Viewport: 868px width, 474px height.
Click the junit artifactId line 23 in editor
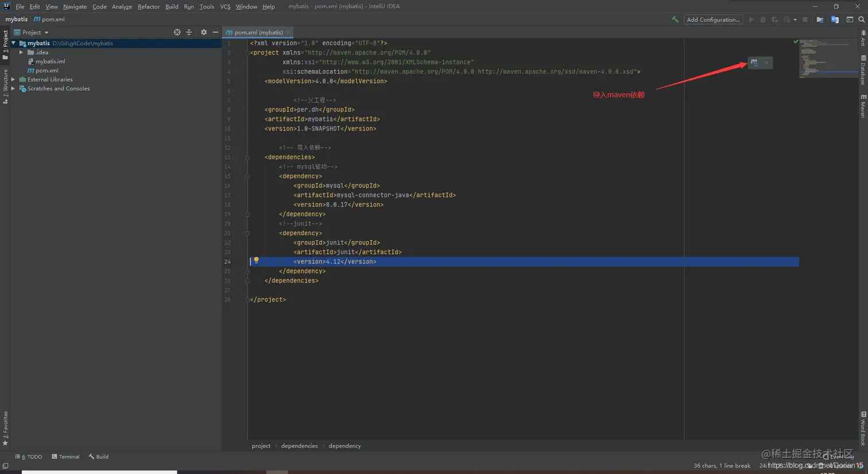tap(347, 252)
